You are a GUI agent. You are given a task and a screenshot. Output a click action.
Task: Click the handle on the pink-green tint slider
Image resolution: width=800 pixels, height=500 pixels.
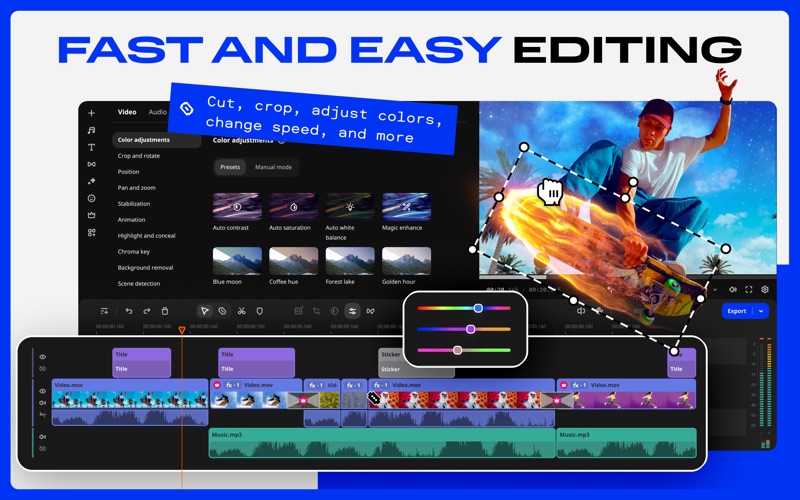(x=458, y=350)
